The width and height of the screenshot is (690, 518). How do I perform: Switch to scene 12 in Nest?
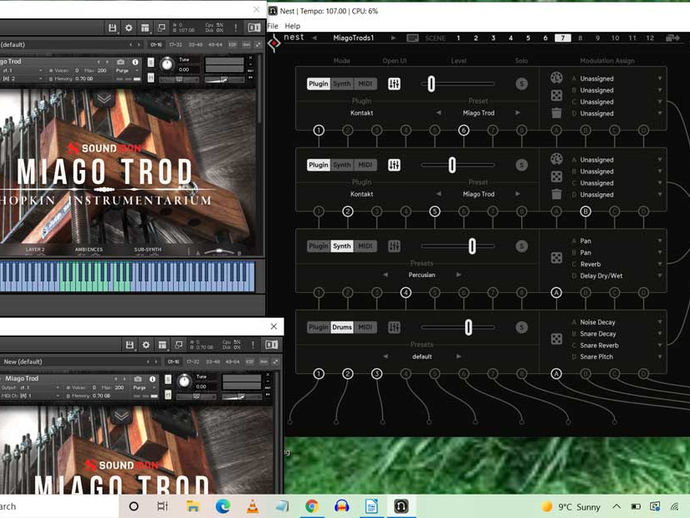tap(650, 38)
